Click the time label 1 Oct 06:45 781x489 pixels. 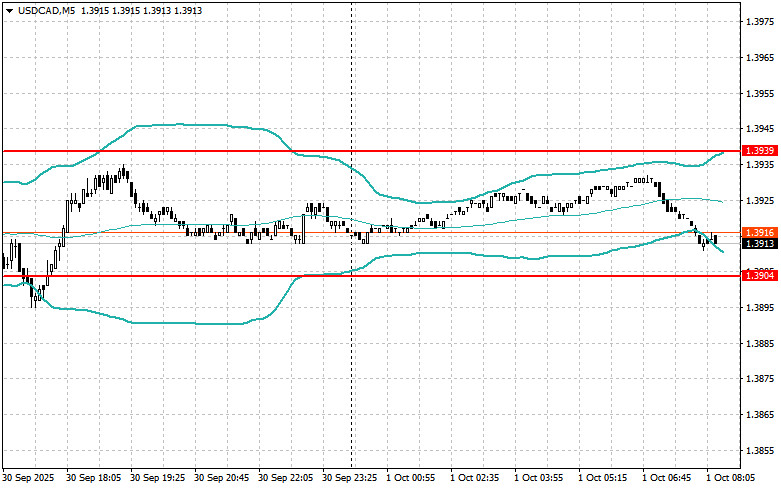[666, 478]
